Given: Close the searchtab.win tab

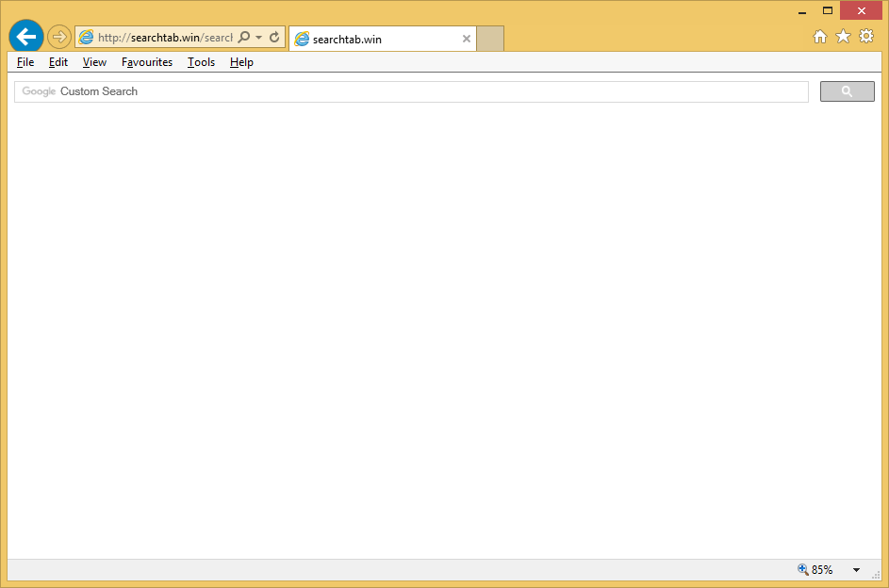Looking at the screenshot, I should (466, 39).
